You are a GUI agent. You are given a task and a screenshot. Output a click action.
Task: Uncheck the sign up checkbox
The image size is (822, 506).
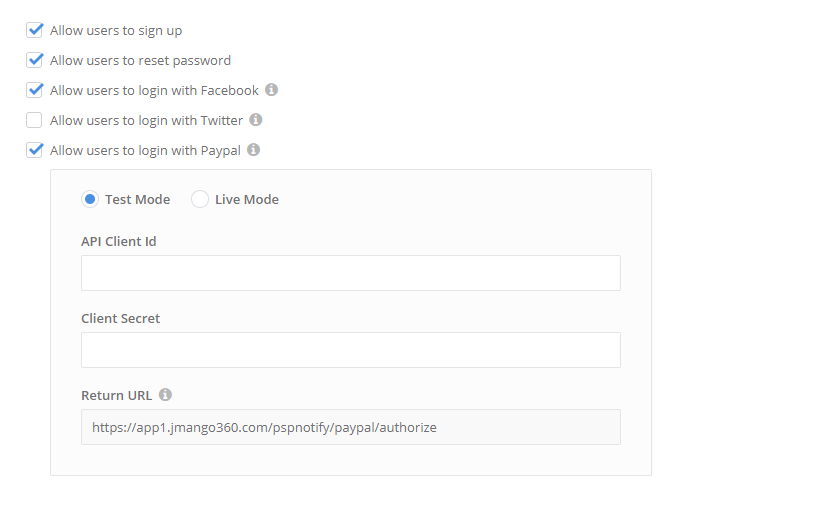coord(35,30)
